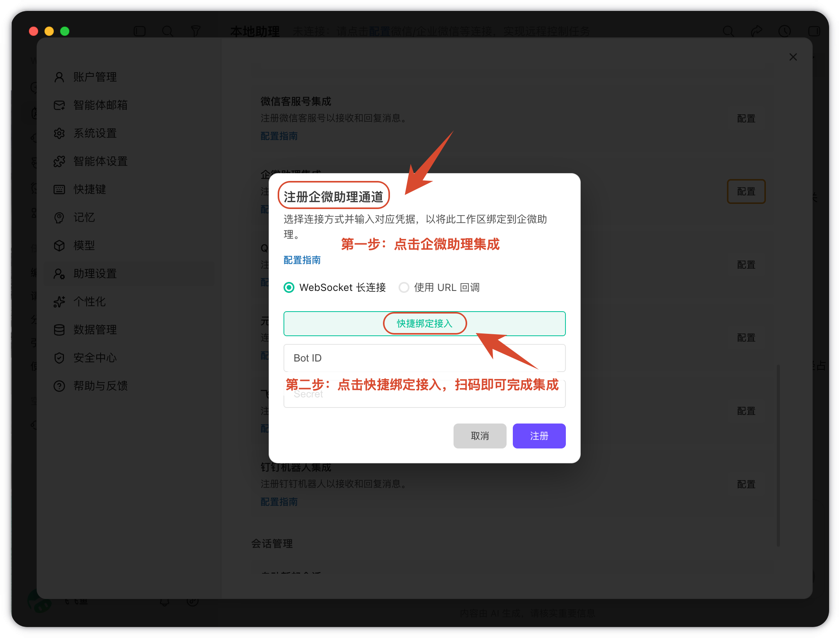840x638 pixels.
Task: Click the 模型 cube icon
Action: (59, 246)
